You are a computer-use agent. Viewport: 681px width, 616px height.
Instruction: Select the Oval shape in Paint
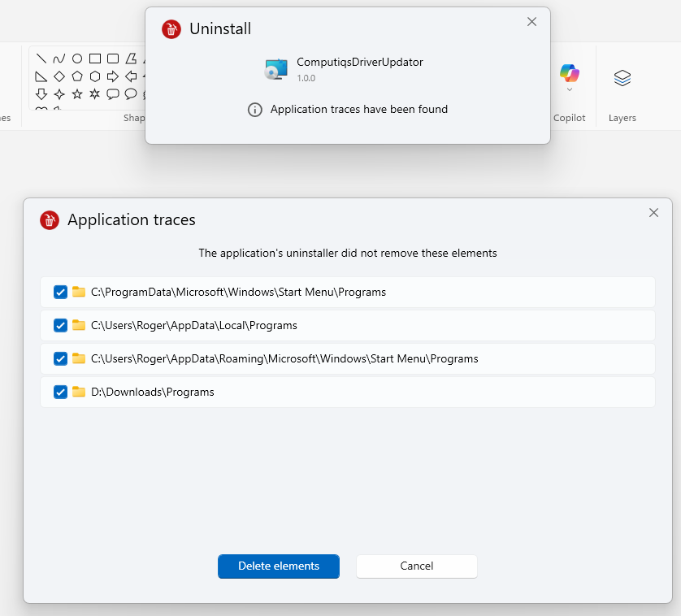tap(77, 59)
